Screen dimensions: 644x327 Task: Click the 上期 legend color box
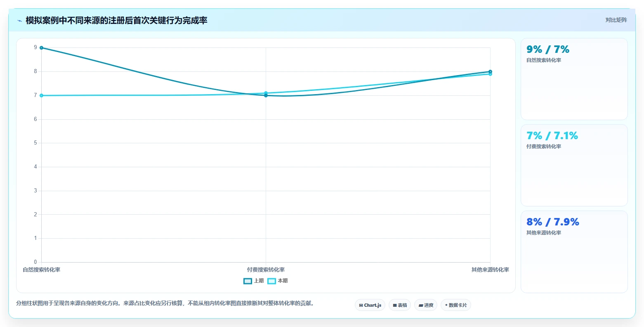(x=248, y=281)
